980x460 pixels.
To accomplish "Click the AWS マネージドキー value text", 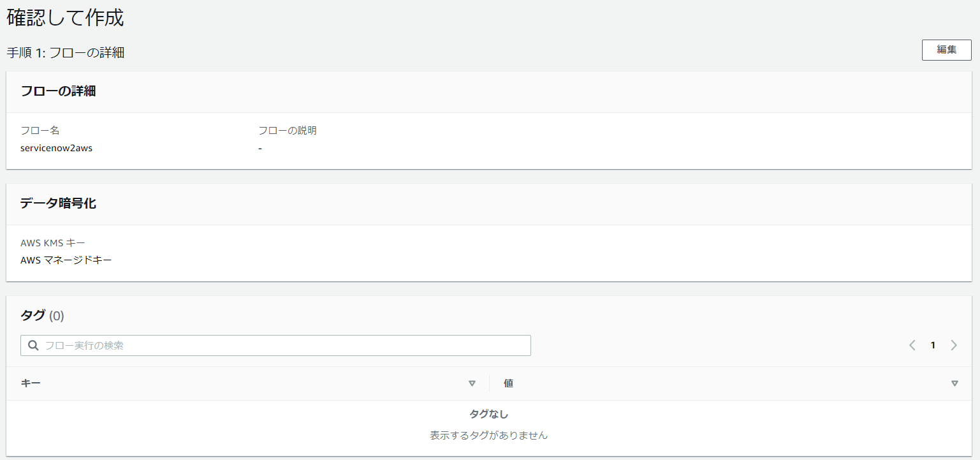I will point(66,260).
